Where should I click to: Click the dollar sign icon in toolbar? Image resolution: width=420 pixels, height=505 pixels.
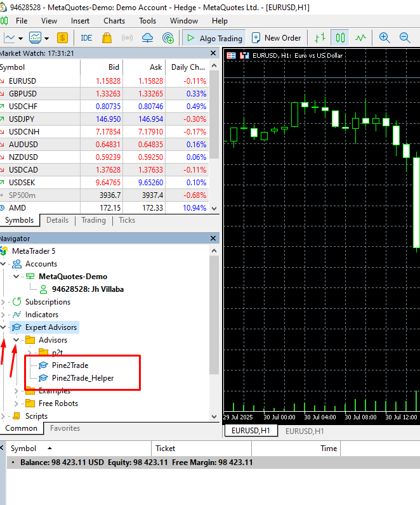tap(62, 38)
